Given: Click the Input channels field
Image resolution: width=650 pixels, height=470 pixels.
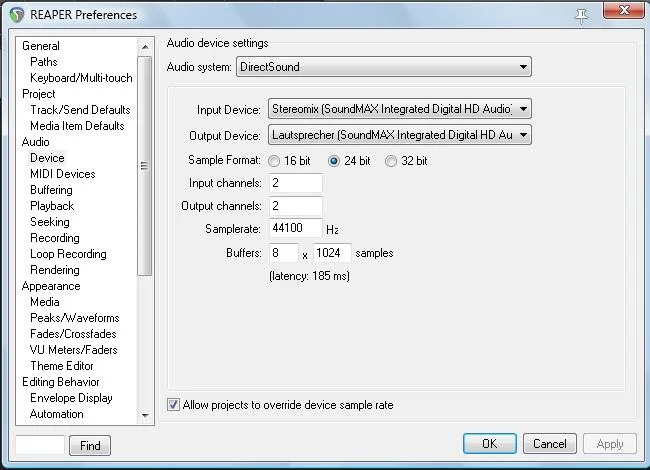Looking at the screenshot, I should (x=296, y=183).
